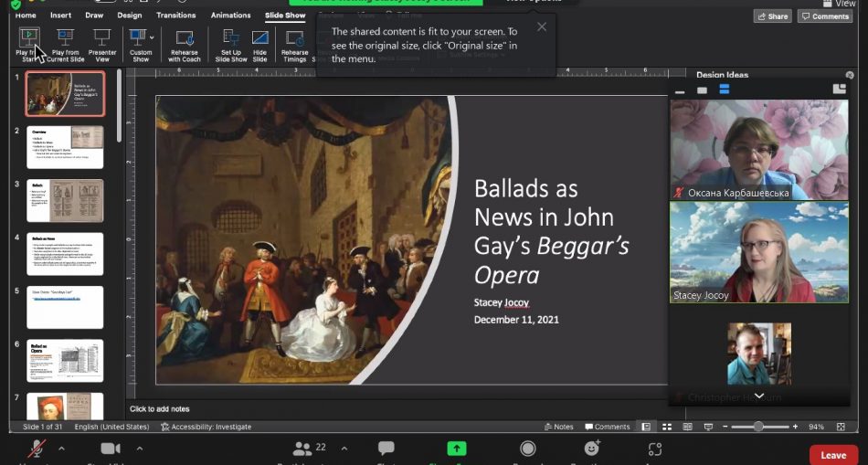Open the Zoom reactions smiley icon
The width and height of the screenshot is (868, 465).
click(x=591, y=449)
